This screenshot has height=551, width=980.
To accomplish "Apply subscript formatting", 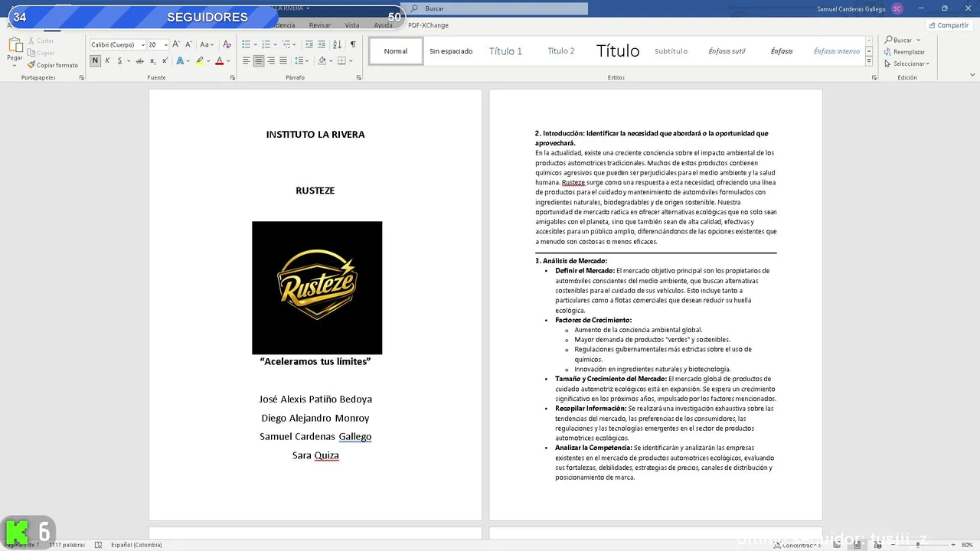I will point(153,60).
